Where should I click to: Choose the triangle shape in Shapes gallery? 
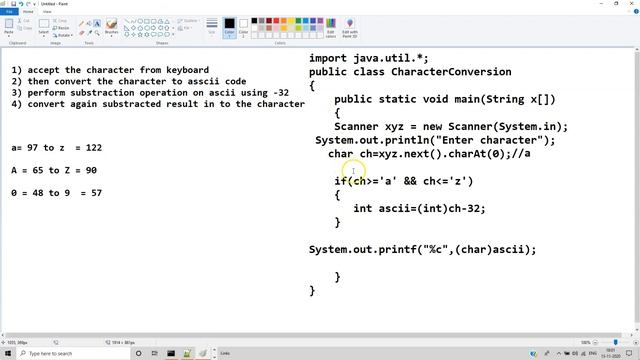tap(167, 21)
